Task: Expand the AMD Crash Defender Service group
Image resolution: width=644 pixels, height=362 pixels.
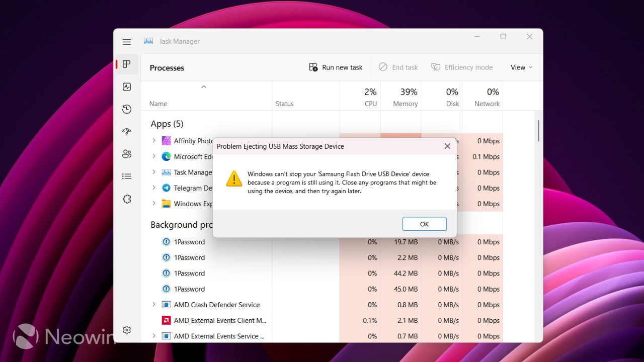Action: pyautogui.click(x=154, y=305)
